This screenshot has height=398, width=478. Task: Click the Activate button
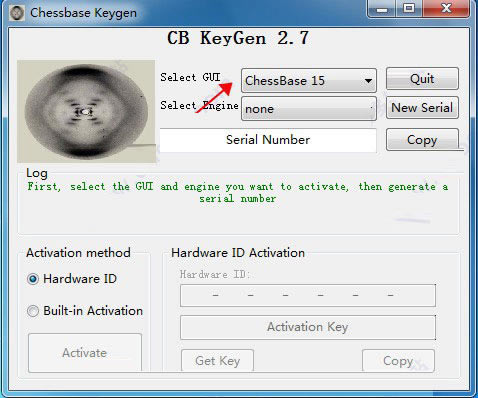pos(85,353)
